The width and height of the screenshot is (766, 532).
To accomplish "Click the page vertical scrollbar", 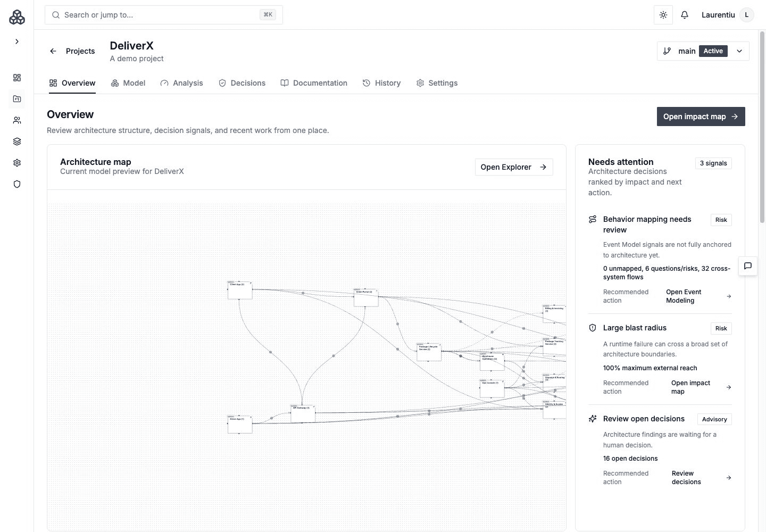I will [762, 128].
